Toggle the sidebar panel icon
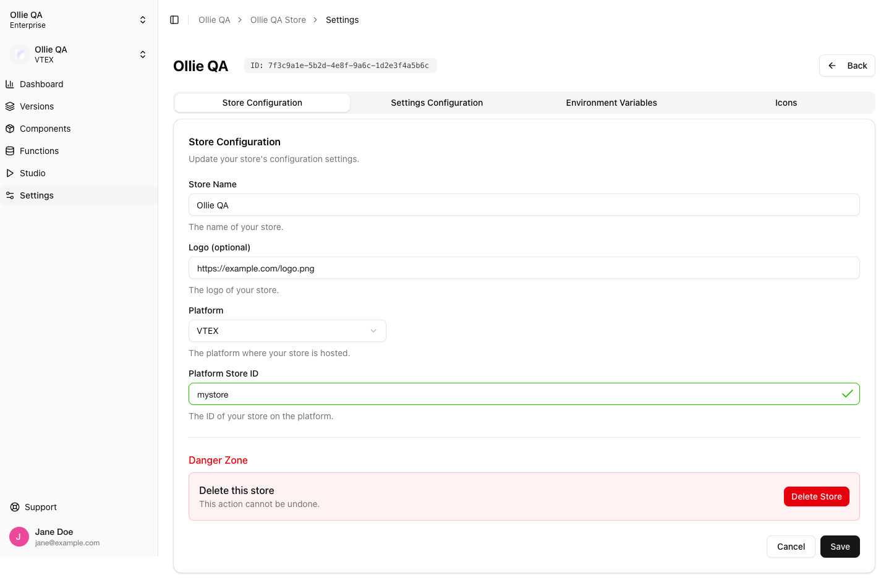 coord(174,20)
